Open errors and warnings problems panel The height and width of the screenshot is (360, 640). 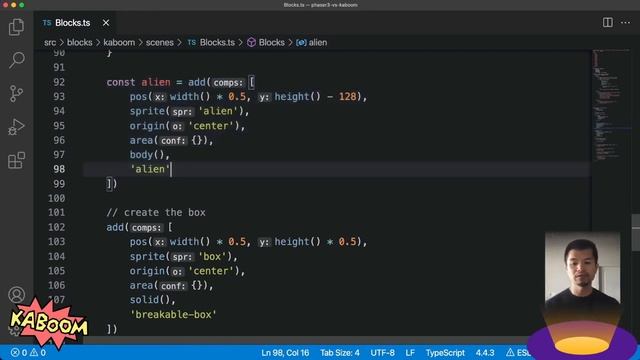point(28,353)
